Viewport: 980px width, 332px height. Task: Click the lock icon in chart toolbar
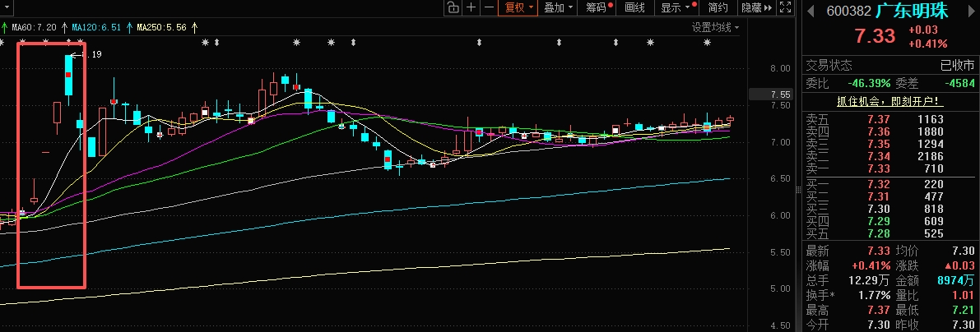coord(453,7)
